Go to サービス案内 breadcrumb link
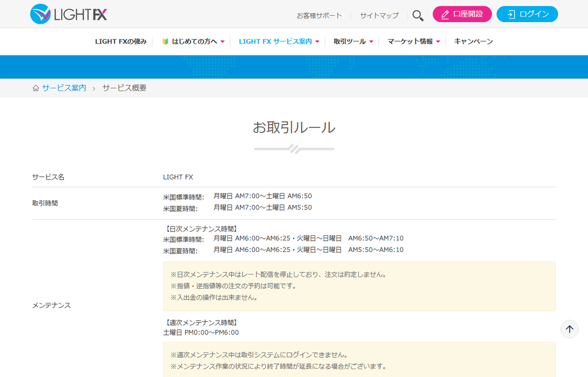Viewport: 588px width, 377px height. 64,88
